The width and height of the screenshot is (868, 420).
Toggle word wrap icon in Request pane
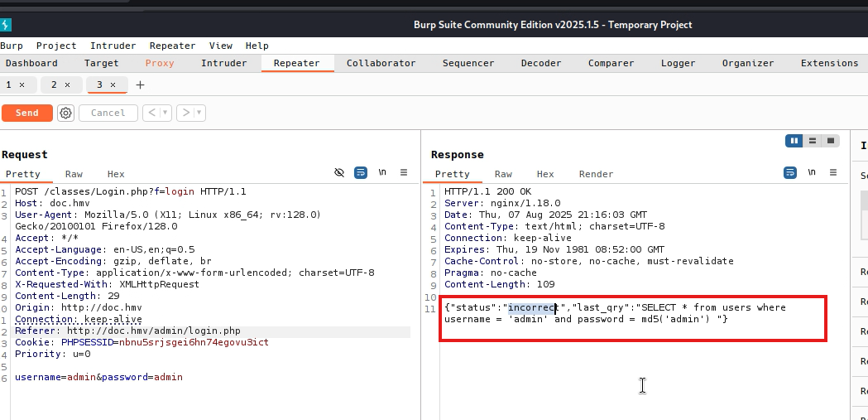click(x=361, y=173)
